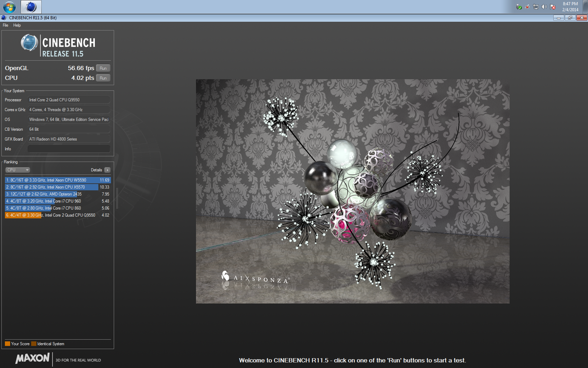588x368 pixels.
Task: Click the MAXON logo
Action: coord(33,359)
